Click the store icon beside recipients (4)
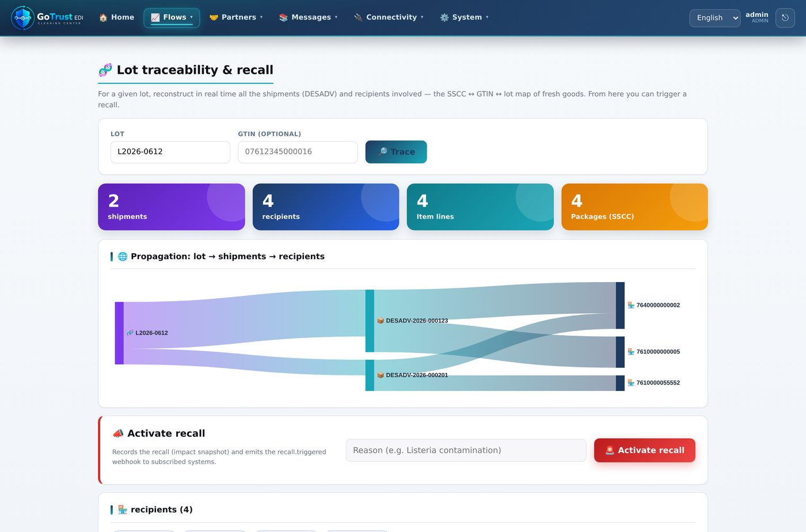 [x=123, y=510]
